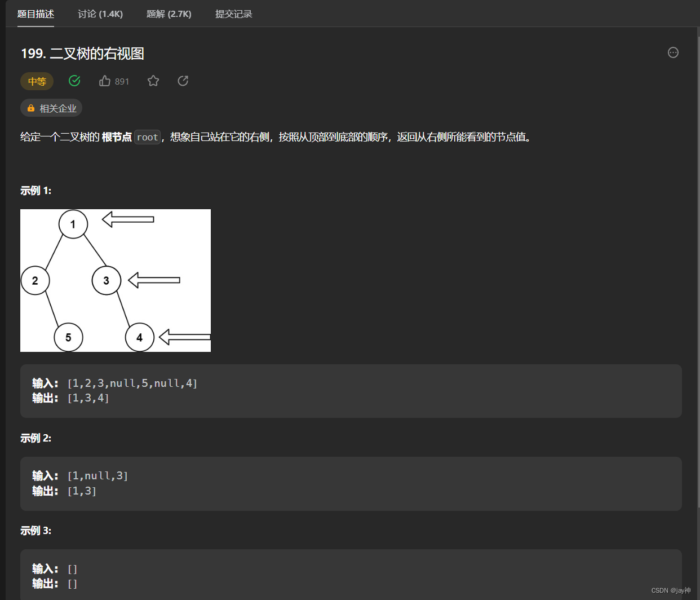Image resolution: width=700 pixels, height=600 pixels.
Task: Switch to the 讨论 (1.4K) tab
Action: [x=100, y=14]
